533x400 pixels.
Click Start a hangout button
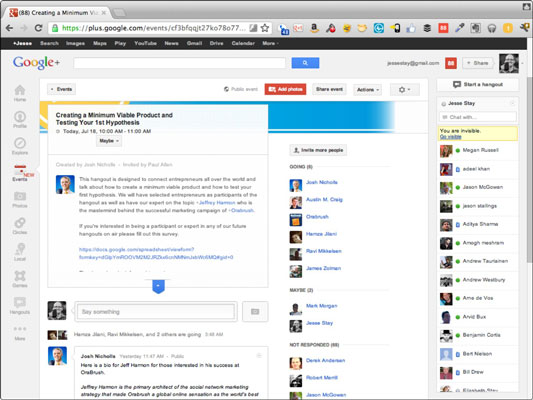pyautogui.click(x=478, y=85)
